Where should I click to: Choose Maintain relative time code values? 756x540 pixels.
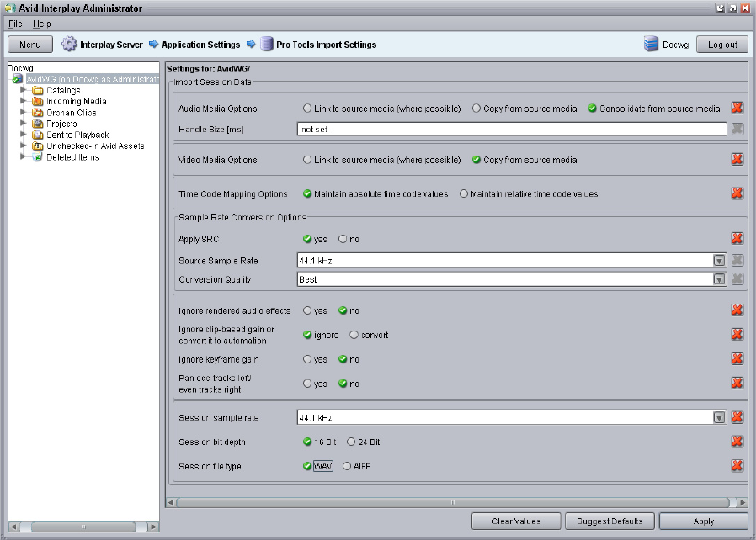click(464, 193)
